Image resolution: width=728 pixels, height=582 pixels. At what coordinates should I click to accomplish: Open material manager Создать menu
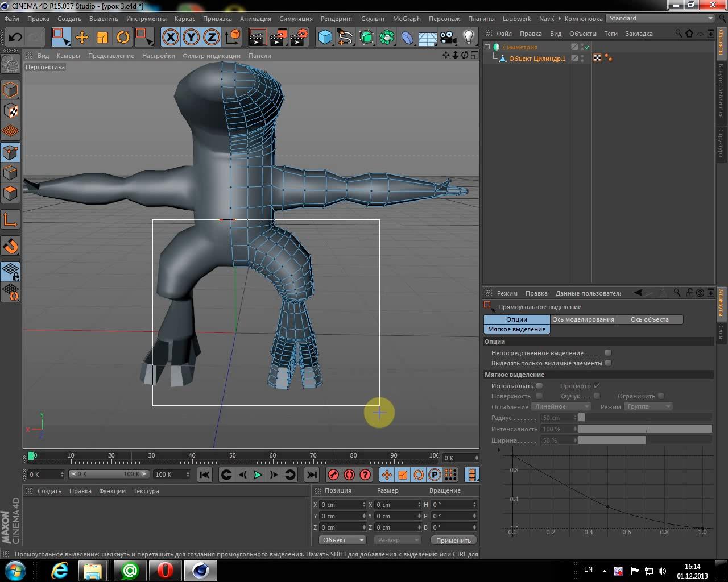[49, 491]
